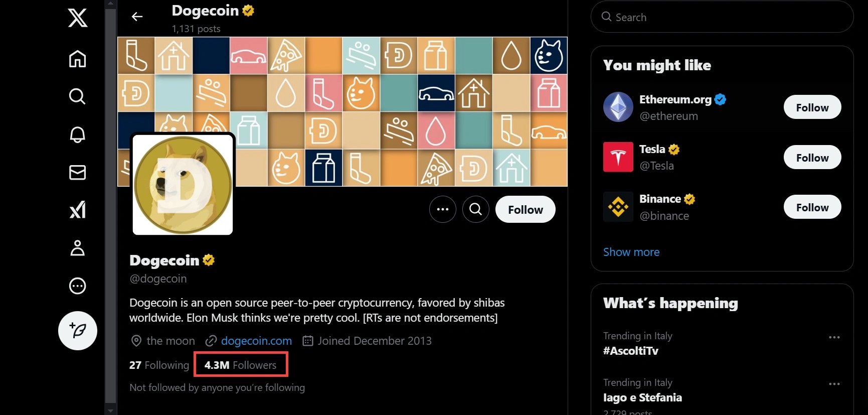
Task: Follow the Dogecoin profile
Action: (525, 209)
